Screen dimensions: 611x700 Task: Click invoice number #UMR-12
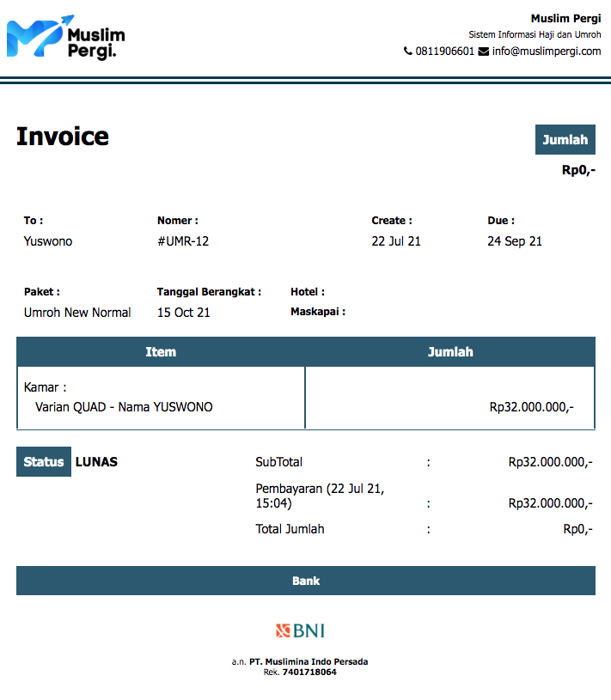(x=183, y=241)
